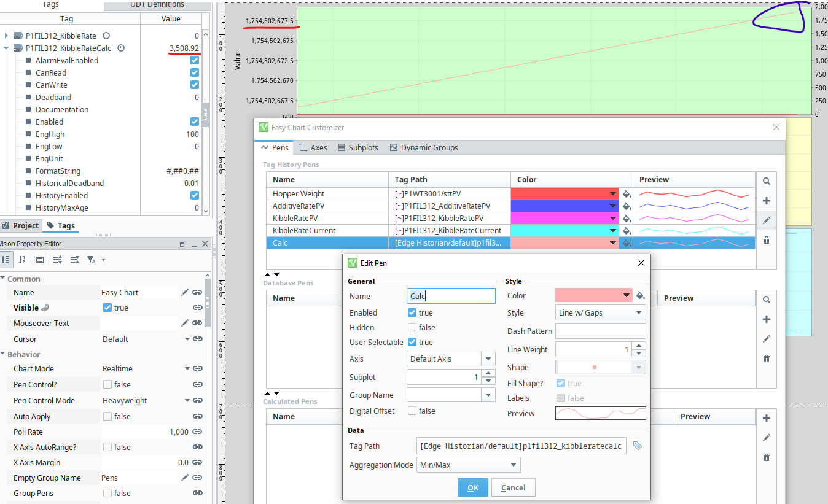Viewport: 828px width, 504px height.
Task: Open Chart Mode Realtime dropdown
Action: pos(187,369)
